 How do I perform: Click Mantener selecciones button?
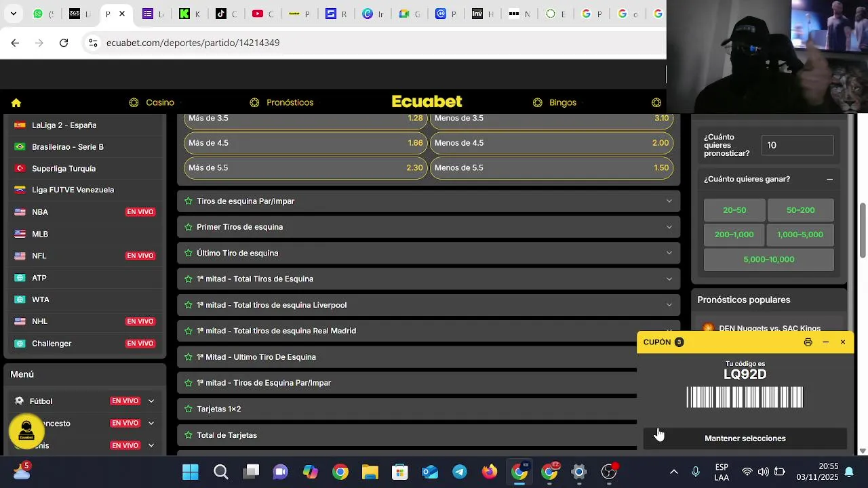pos(745,439)
